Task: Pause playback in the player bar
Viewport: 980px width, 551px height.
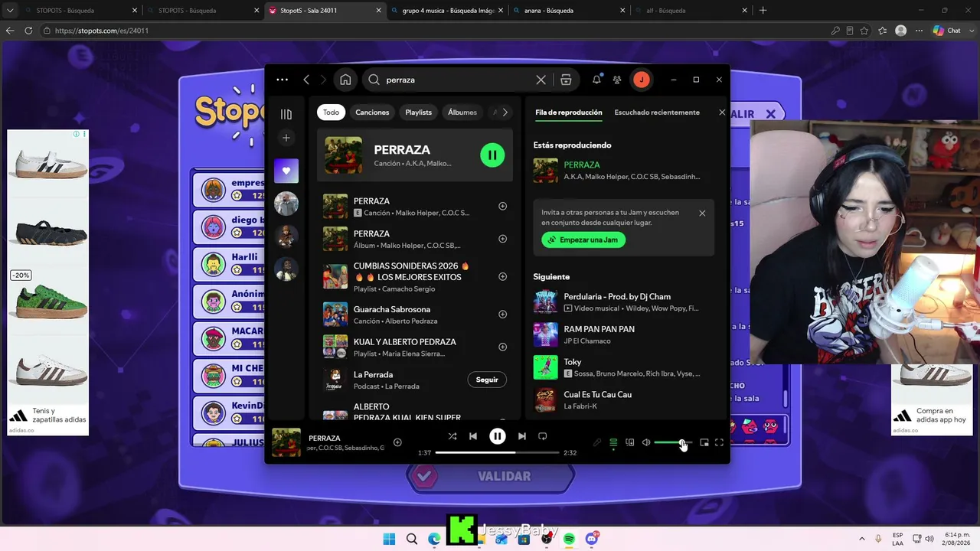Action: 498,436
